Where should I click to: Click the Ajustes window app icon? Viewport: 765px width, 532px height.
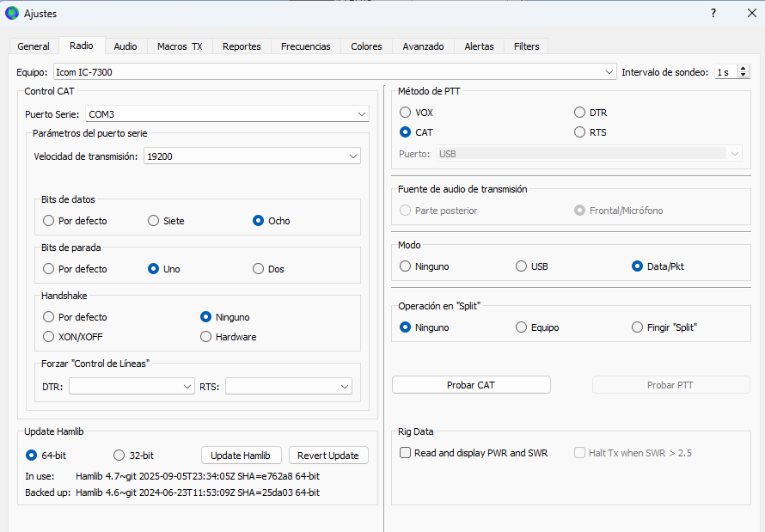12,13
